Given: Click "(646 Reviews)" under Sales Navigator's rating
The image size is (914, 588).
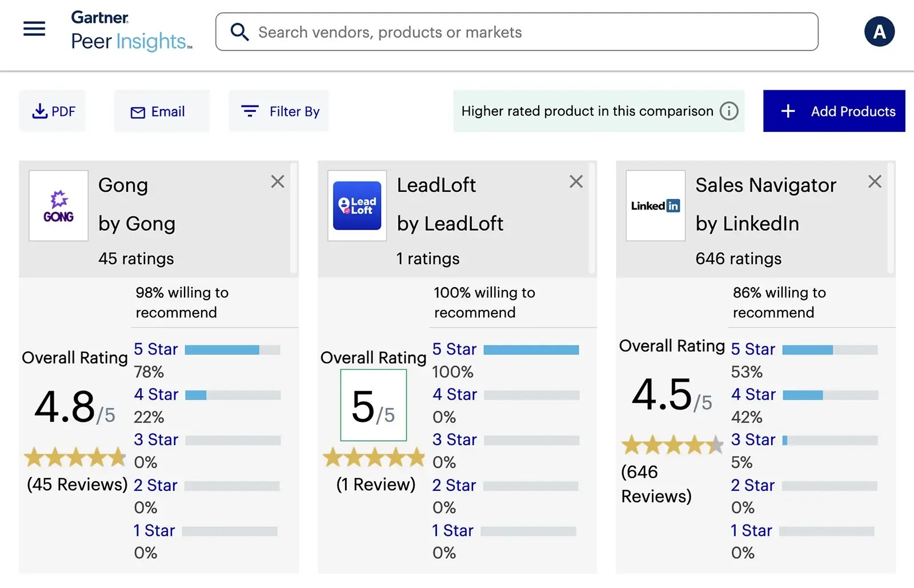Looking at the screenshot, I should point(656,484).
